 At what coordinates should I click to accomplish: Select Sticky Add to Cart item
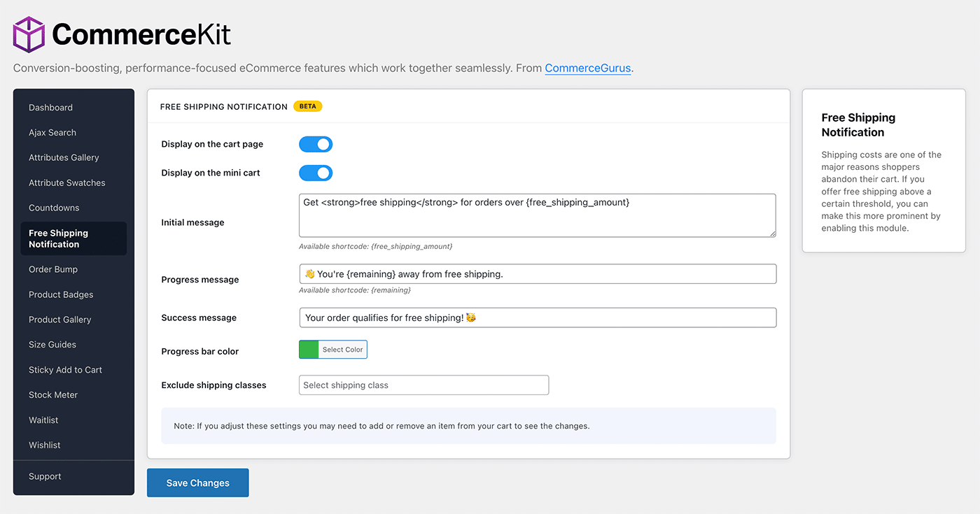click(65, 371)
